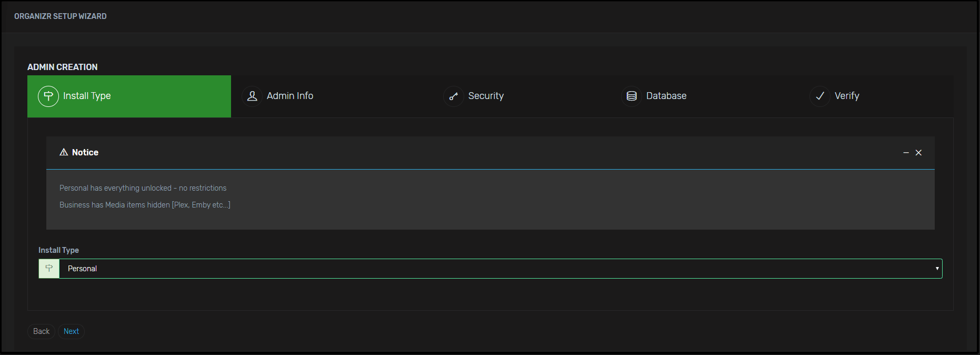The height and width of the screenshot is (355, 980).
Task: Select the Database step label
Action: click(666, 96)
